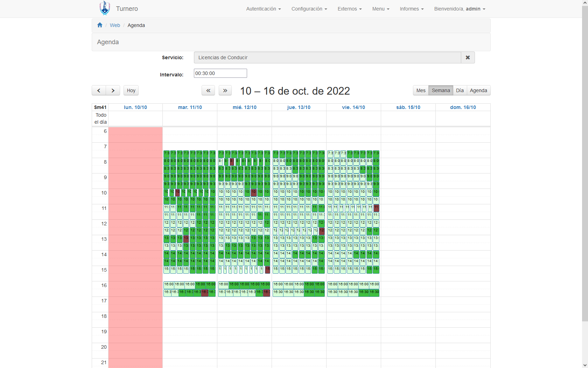
Task: Open the Autenticación dropdown menu
Action: point(263,9)
